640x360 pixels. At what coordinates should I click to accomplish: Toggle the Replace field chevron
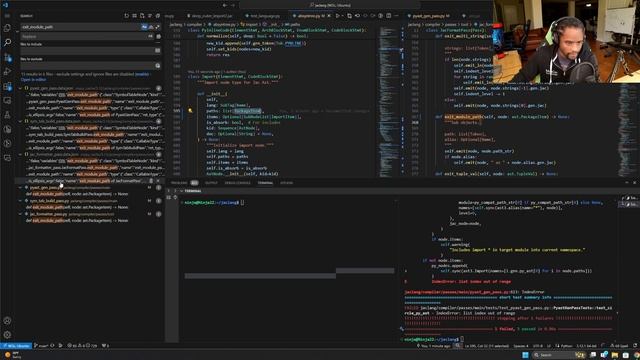pos(18,31)
